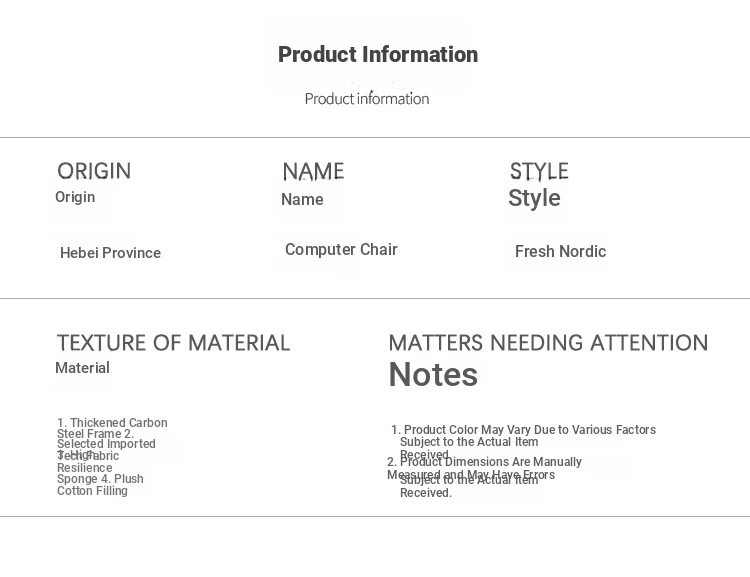Image resolution: width=750 pixels, height=577 pixels.
Task: Select the lighter Product information subtitle
Action: pyautogui.click(x=367, y=99)
